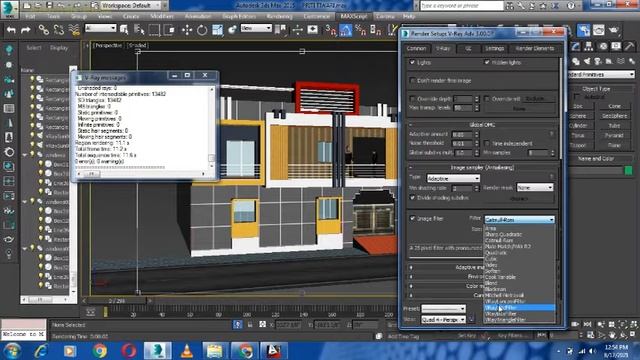The image size is (640, 360).
Task: Select Cook Variable filter option
Action: [500, 277]
